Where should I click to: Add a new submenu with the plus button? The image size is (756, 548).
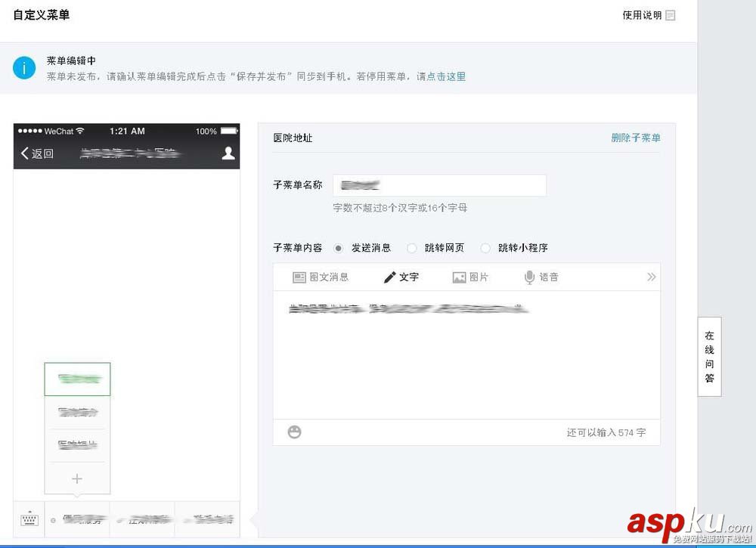click(x=78, y=478)
